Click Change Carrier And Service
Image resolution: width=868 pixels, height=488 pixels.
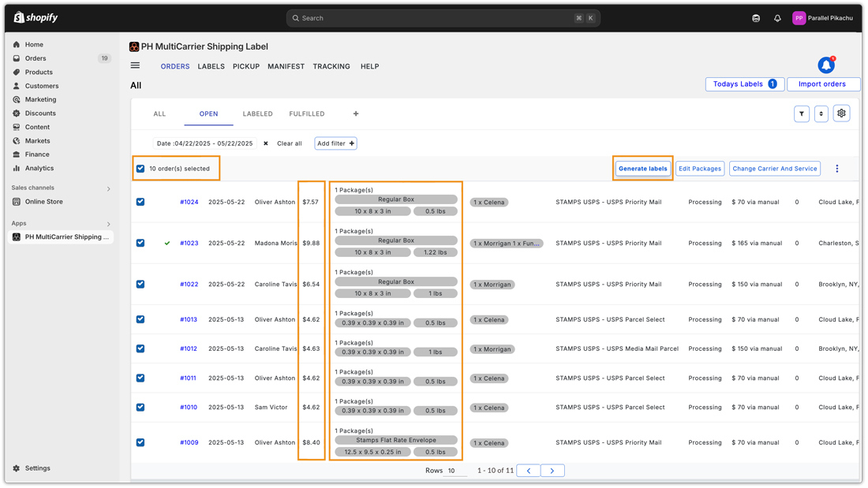pyautogui.click(x=774, y=169)
